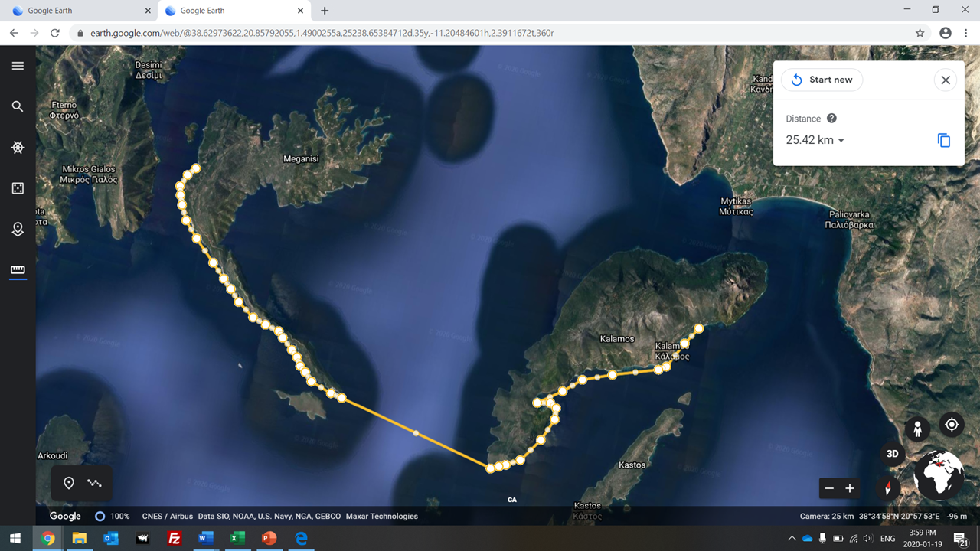
Task: Click the Meganisi island label
Action: pyautogui.click(x=301, y=159)
